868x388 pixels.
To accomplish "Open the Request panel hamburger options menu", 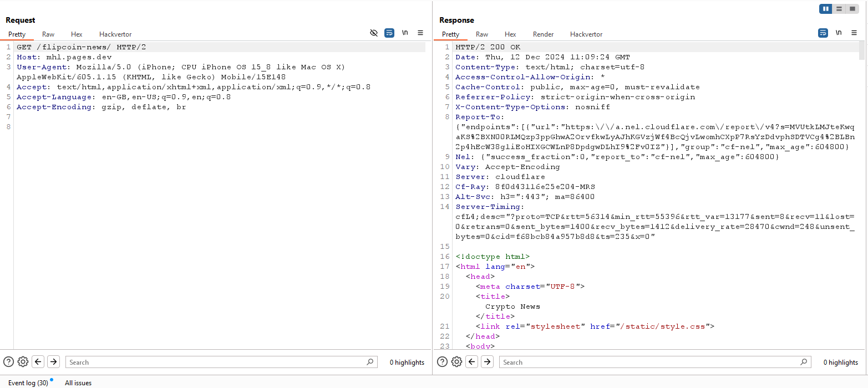I will 420,33.
